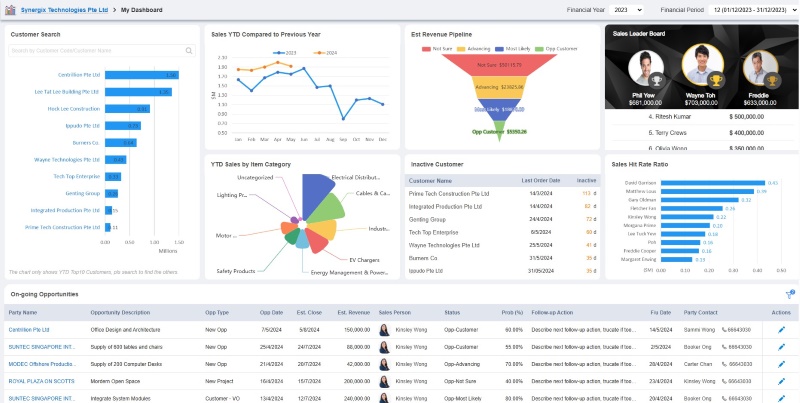This screenshot has width=800, height=403.
Task: Click edit icon for ROYAL PLAZA ON SCOTTS
Action: point(782,381)
